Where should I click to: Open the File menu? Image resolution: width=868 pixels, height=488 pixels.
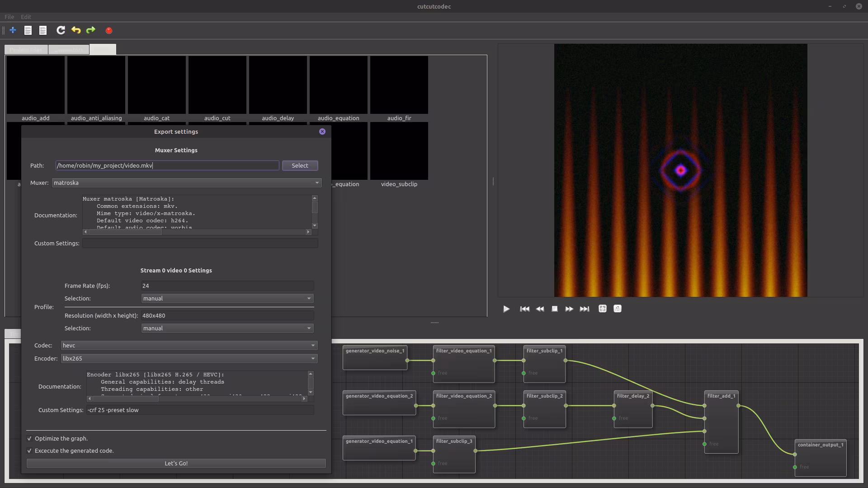click(x=9, y=17)
